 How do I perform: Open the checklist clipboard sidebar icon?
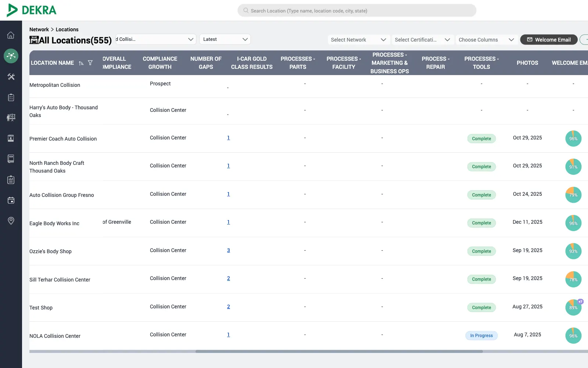click(x=11, y=97)
